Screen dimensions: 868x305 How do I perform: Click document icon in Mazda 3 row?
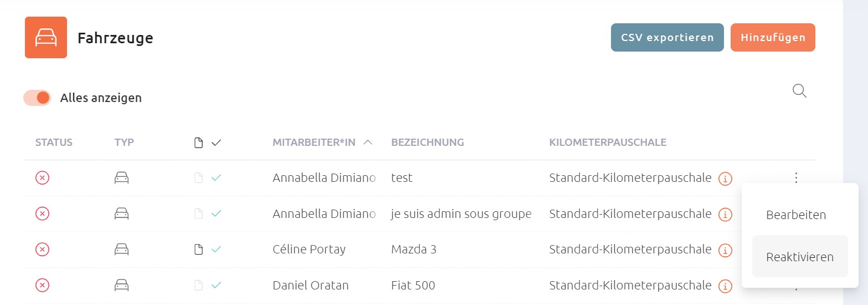coord(198,250)
